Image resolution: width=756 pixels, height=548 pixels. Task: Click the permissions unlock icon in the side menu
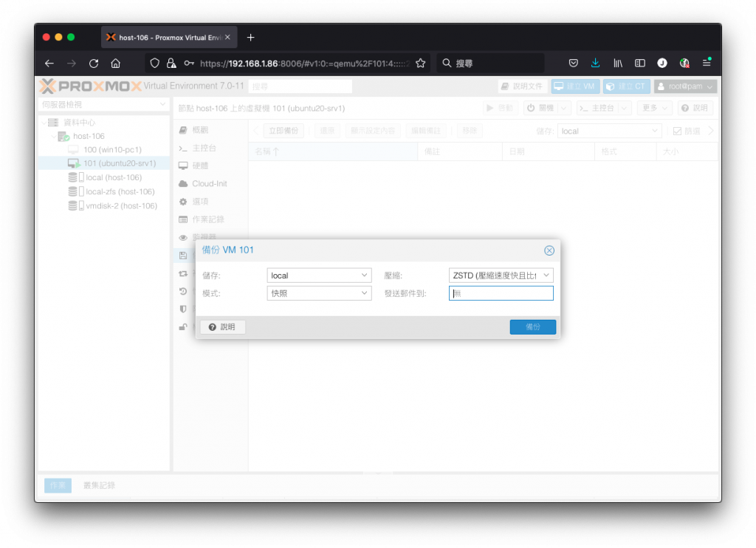coord(183,327)
